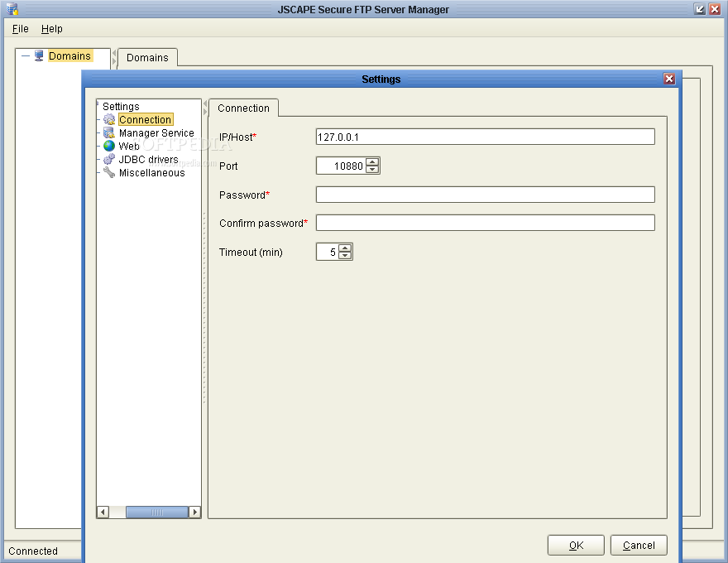Open the File menu
728x563 pixels.
tap(21, 29)
